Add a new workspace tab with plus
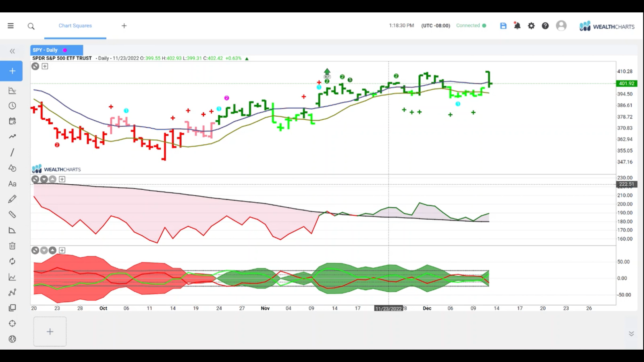644x362 pixels. click(x=124, y=26)
